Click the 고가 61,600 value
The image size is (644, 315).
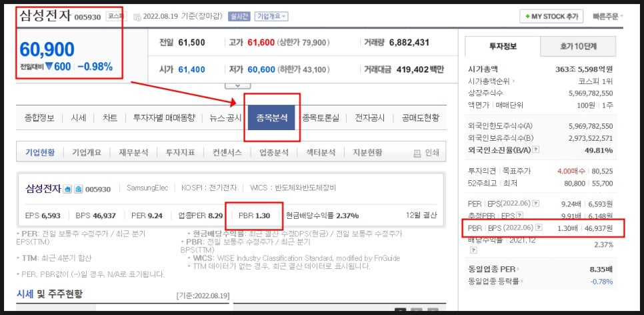pos(261,42)
